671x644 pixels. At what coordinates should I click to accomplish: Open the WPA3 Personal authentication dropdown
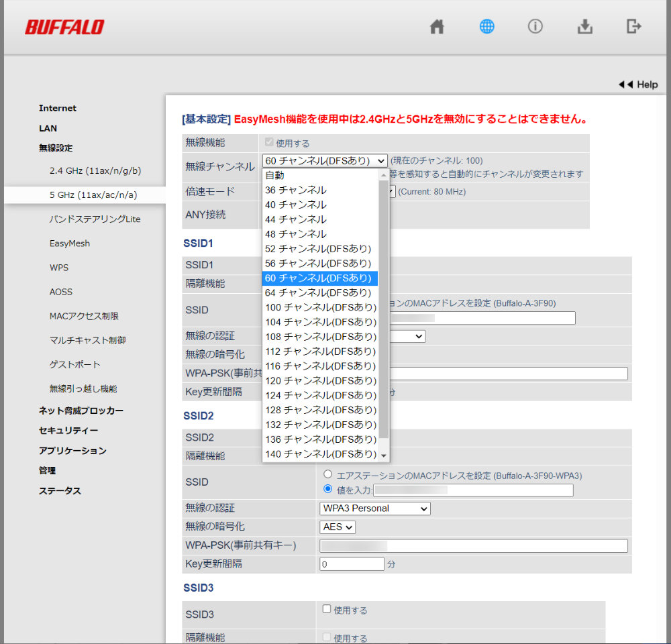tap(375, 508)
